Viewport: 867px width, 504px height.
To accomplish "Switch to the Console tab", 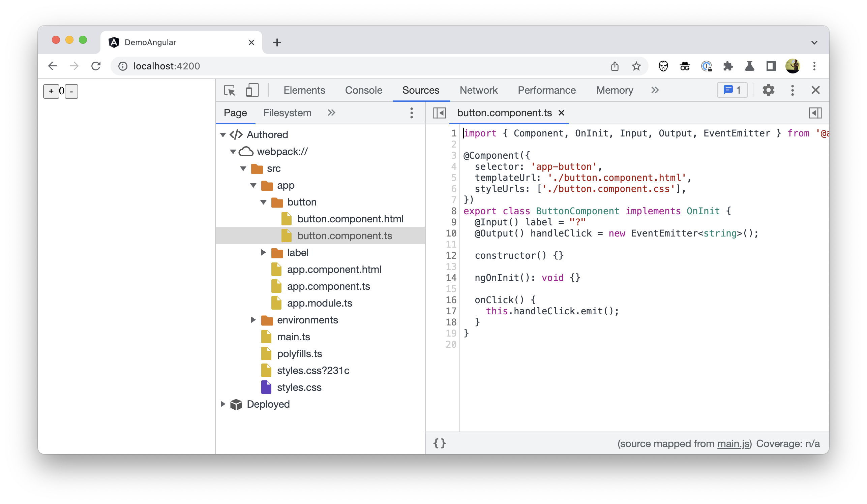I will [363, 90].
